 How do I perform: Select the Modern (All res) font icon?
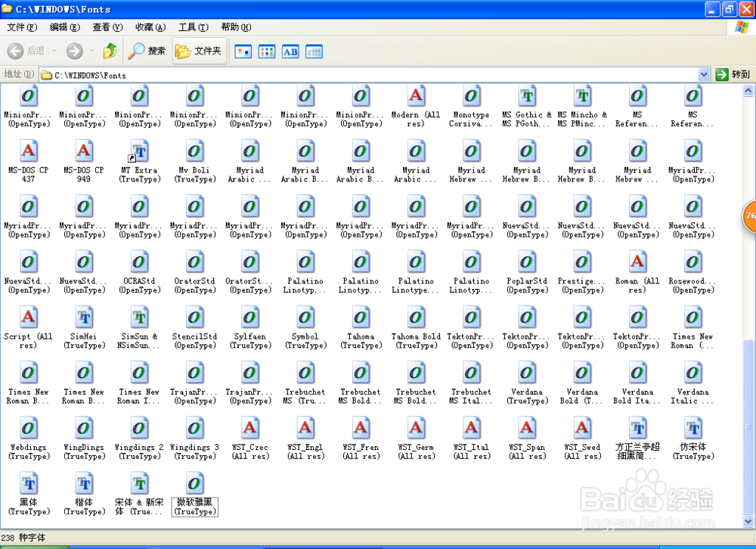pyautogui.click(x=416, y=95)
